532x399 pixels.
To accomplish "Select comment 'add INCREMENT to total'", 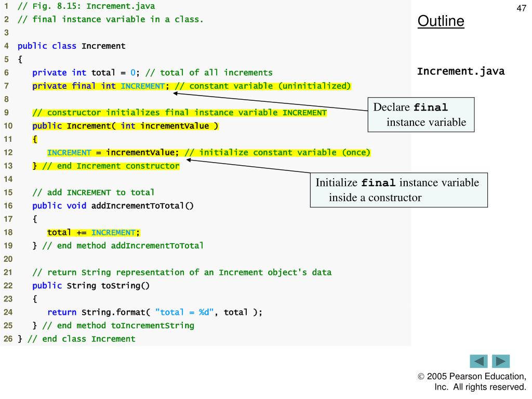I will [x=94, y=192].
